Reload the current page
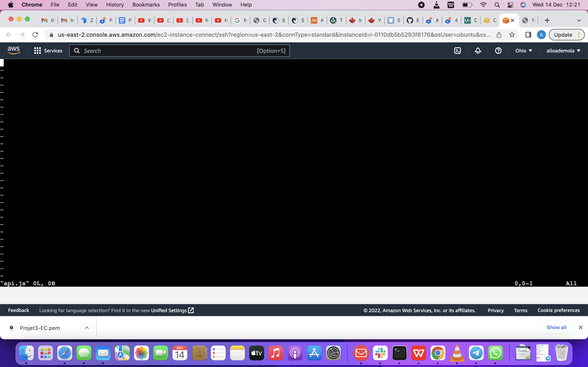The height and width of the screenshot is (367, 588). [35, 35]
